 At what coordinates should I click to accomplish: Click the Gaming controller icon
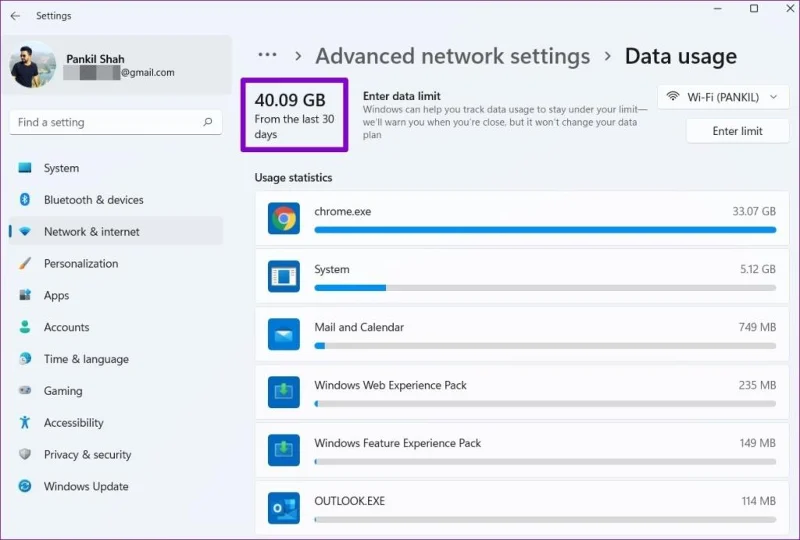25,390
